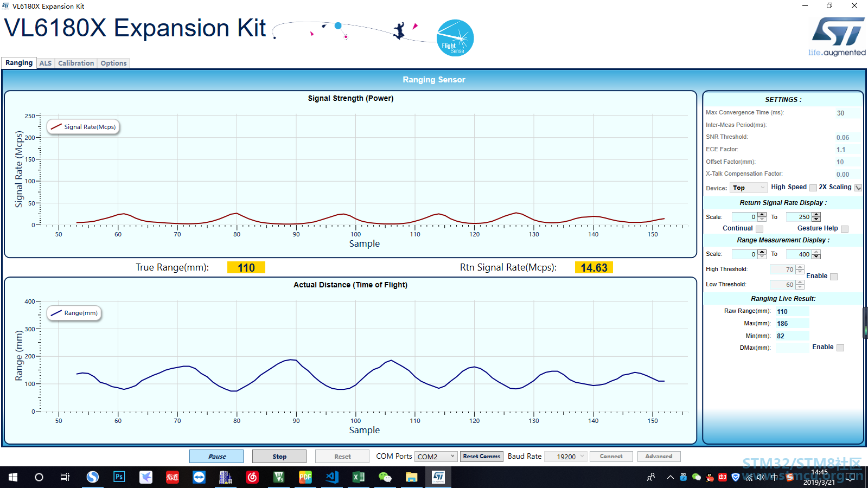Enable the Continual checkbox

point(759,229)
